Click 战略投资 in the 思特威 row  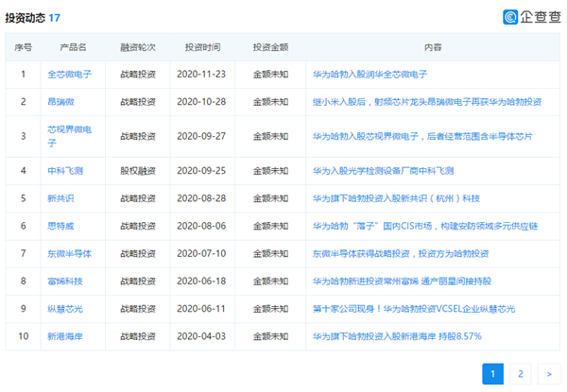coord(138,226)
